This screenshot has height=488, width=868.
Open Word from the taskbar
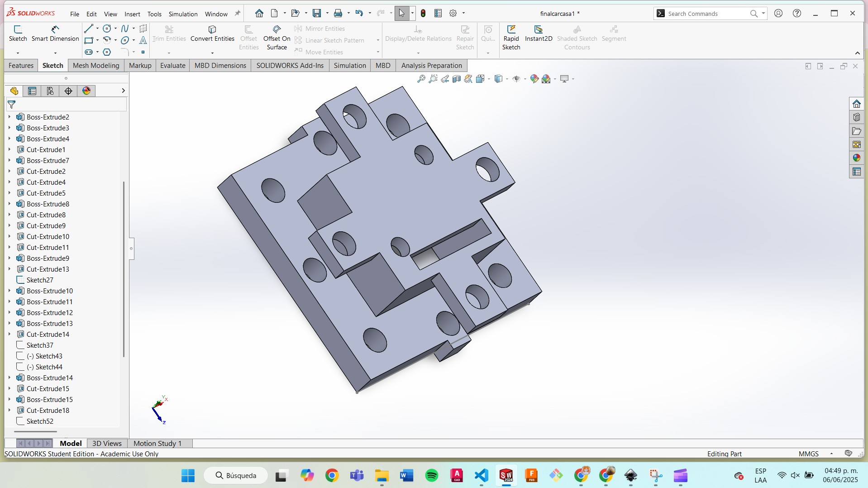click(x=407, y=475)
